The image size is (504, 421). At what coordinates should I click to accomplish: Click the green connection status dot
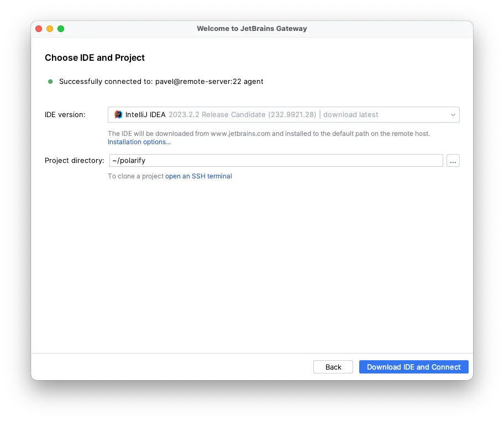[50, 82]
